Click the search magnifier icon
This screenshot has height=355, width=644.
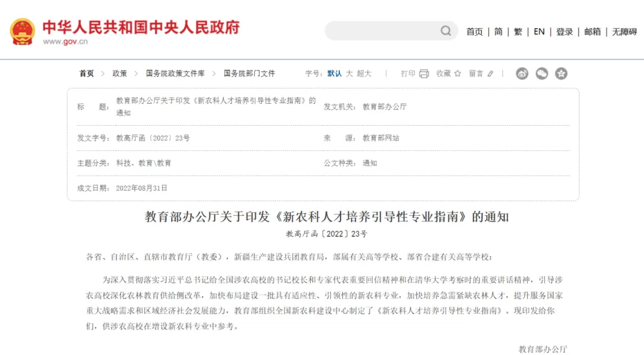pos(445,31)
